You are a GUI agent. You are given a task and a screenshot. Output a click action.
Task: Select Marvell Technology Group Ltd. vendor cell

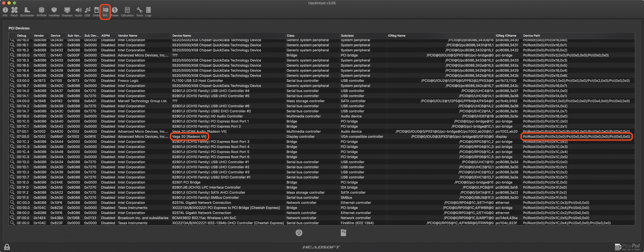pyautogui.click(x=143, y=101)
